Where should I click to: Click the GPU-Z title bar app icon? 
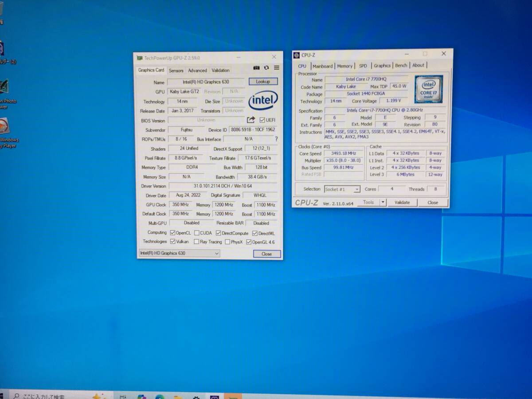tap(140, 58)
